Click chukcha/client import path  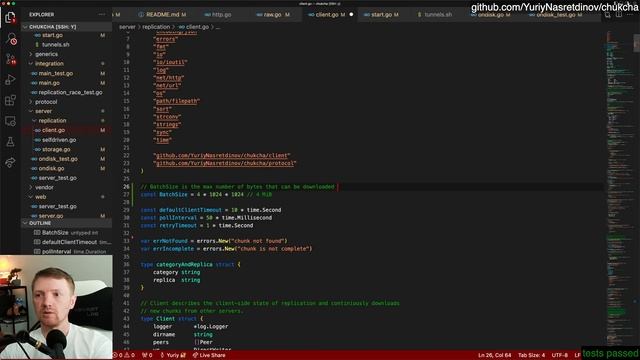[222, 156]
